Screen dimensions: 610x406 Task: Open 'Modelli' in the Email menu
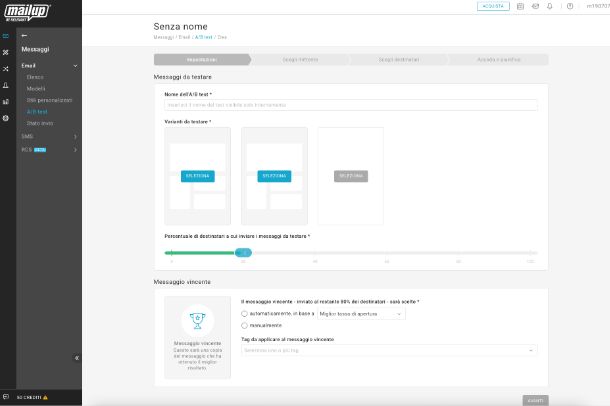click(x=36, y=88)
